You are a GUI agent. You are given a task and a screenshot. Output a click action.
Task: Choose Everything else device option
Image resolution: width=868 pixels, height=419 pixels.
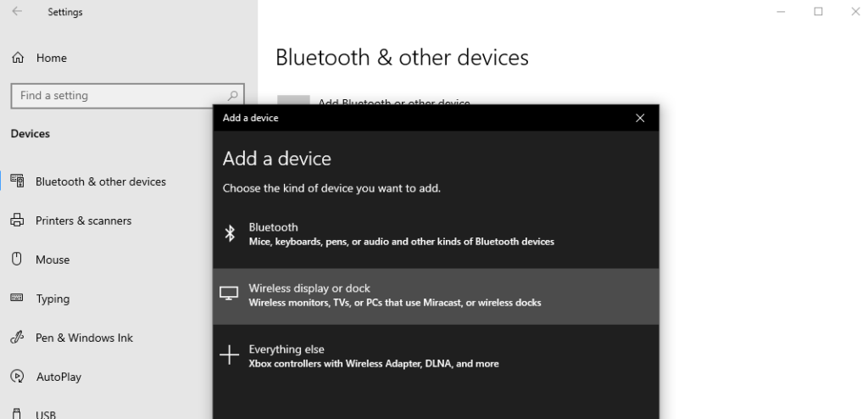coord(437,356)
